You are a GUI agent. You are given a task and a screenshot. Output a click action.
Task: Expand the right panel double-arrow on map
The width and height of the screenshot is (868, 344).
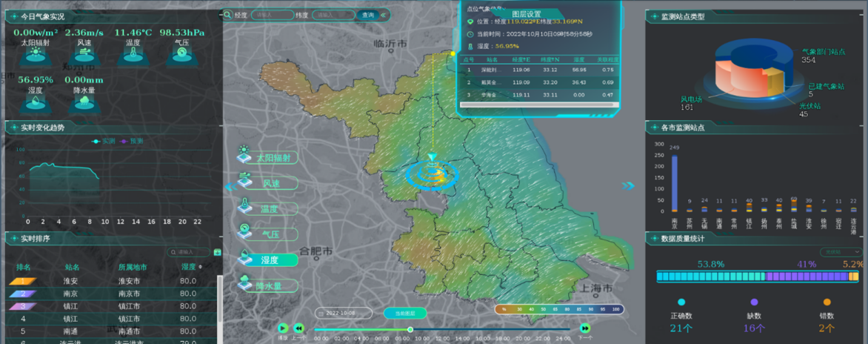point(628,185)
